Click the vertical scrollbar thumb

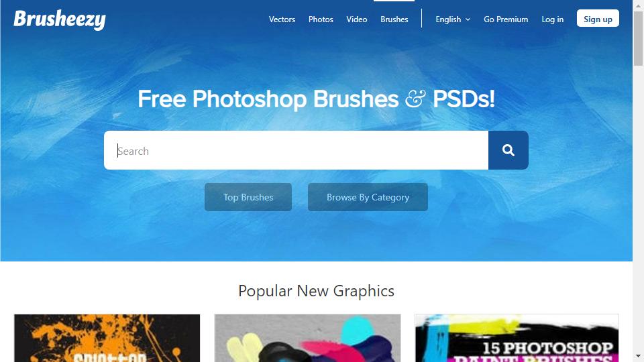point(638,39)
